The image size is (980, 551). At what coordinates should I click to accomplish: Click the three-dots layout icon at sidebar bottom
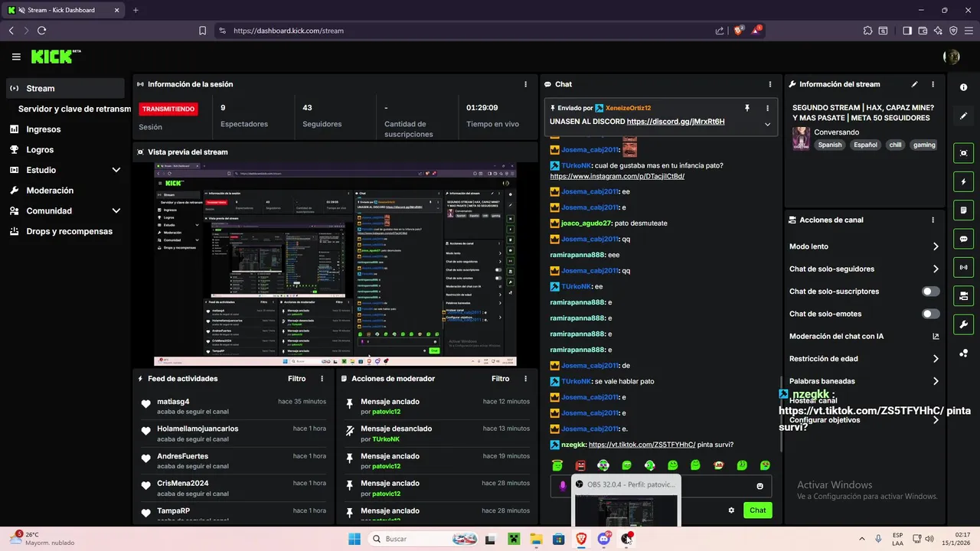(963, 353)
